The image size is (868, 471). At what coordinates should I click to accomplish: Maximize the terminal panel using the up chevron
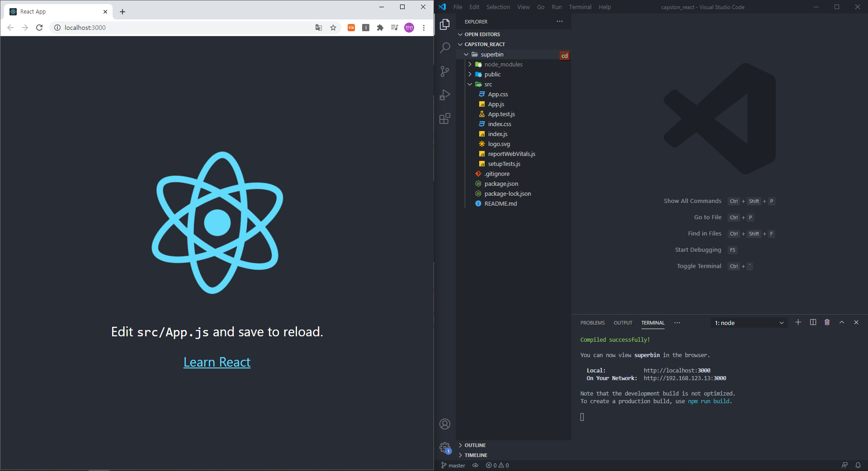[x=842, y=322]
